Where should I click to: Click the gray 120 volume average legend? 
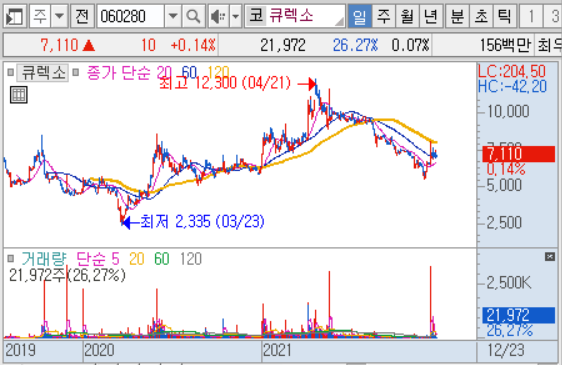[x=191, y=259]
